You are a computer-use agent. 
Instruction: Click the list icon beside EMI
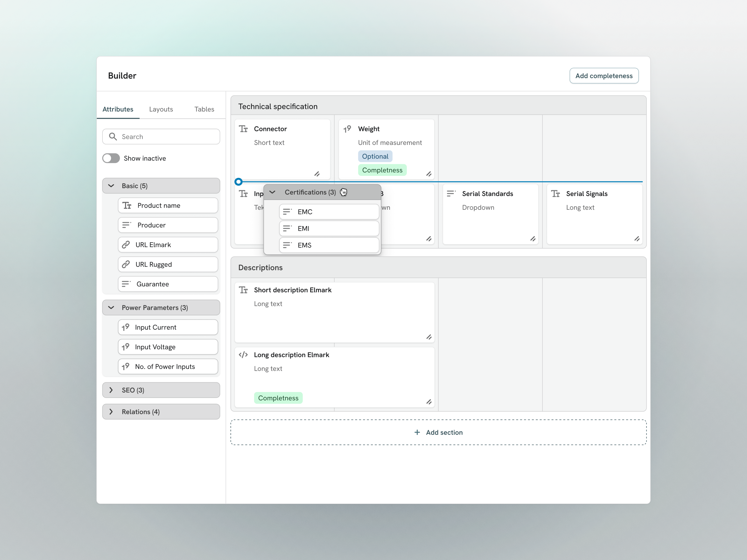coord(287,229)
